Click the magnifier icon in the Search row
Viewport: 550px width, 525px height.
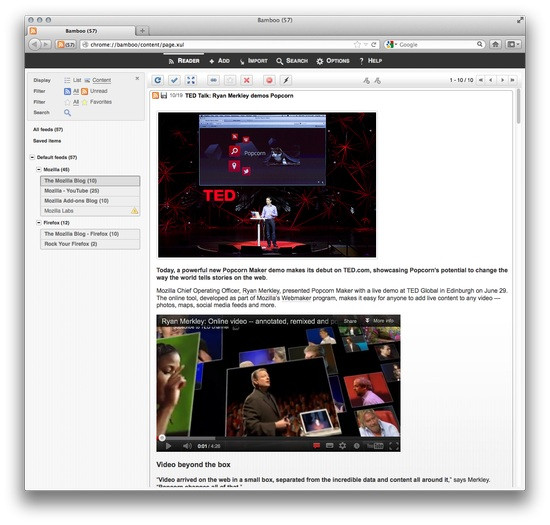[x=67, y=113]
